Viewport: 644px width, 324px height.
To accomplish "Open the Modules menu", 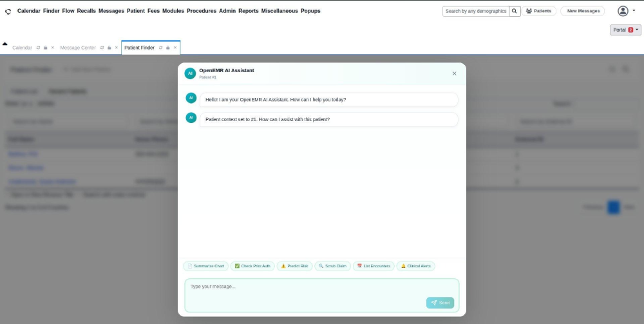I will coord(173,11).
